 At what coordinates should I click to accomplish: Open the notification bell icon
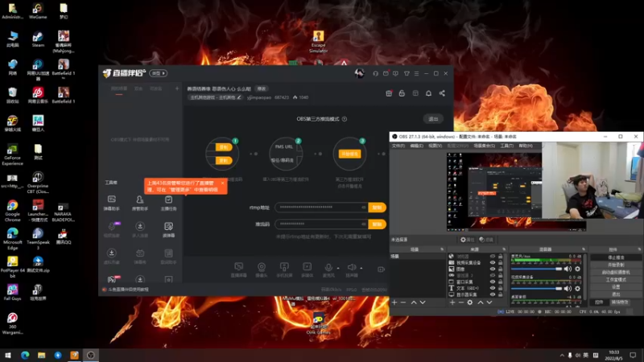[x=428, y=93]
